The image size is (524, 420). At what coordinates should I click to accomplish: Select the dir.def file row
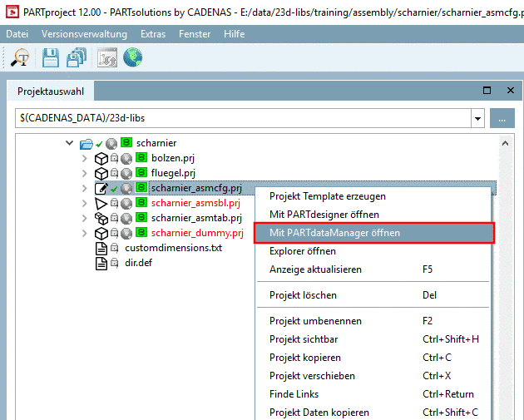click(x=138, y=263)
